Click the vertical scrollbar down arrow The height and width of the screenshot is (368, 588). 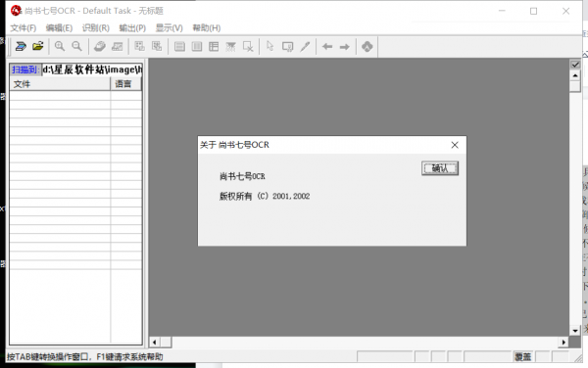[575, 331]
